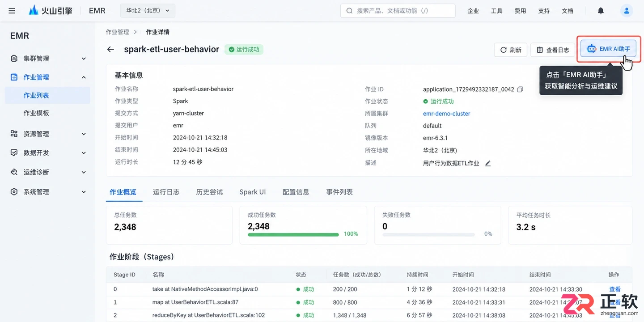Click the 资源管理 sidebar icon
The height and width of the screenshot is (322, 644).
[x=14, y=134]
